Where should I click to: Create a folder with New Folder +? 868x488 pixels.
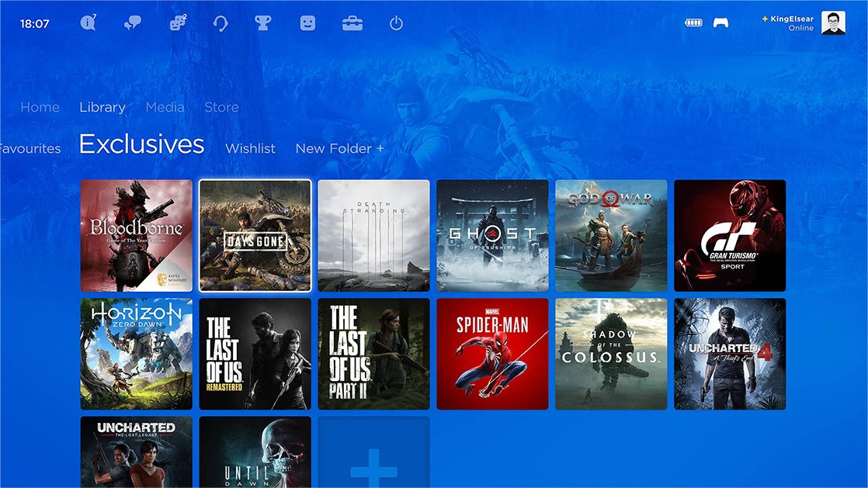[339, 148]
